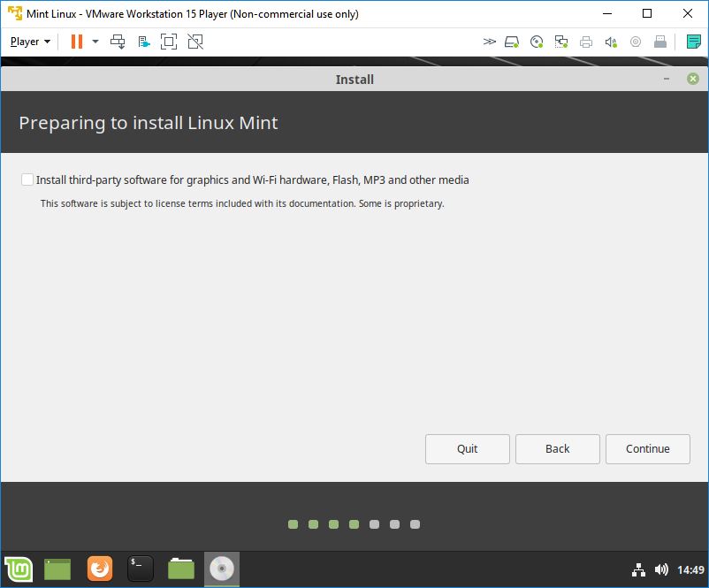The image size is (709, 588).
Task: Open VMware message log notes icon
Action: click(x=693, y=42)
